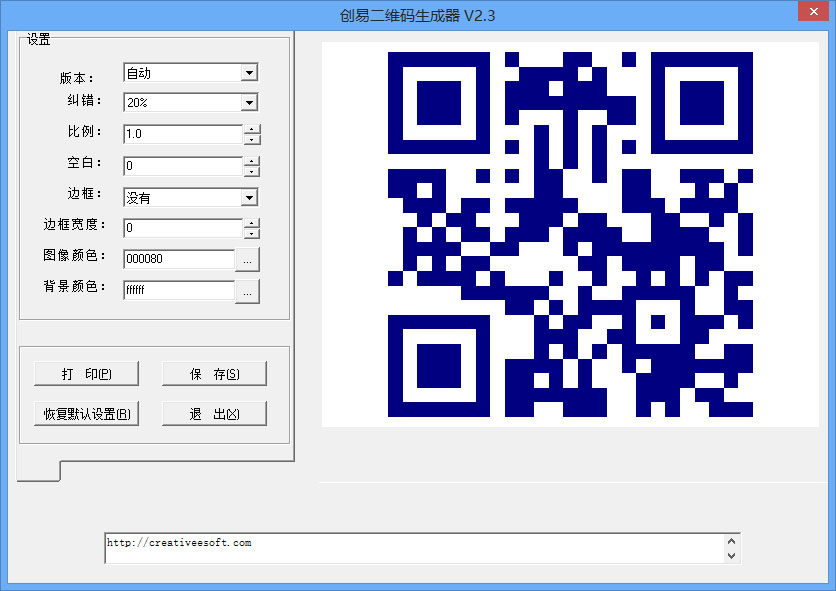836x591 pixels.
Task: Click 恢复默认设置 to restore defaults
Action: 86,414
